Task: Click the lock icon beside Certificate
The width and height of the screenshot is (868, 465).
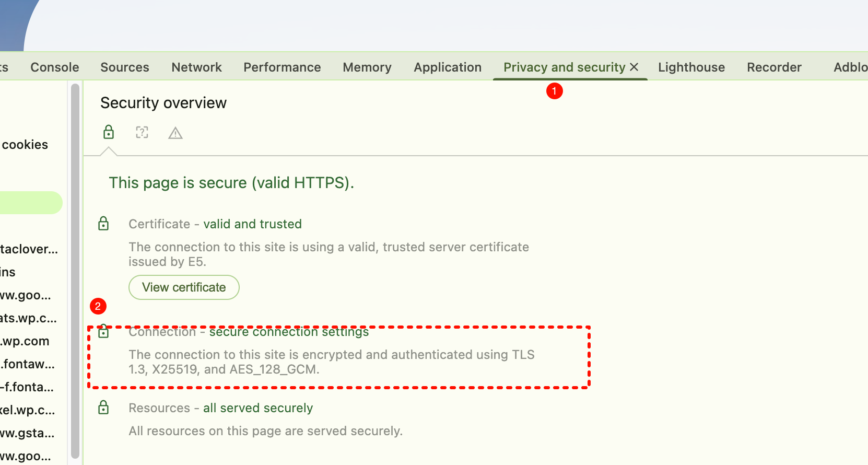Action: pyautogui.click(x=103, y=224)
